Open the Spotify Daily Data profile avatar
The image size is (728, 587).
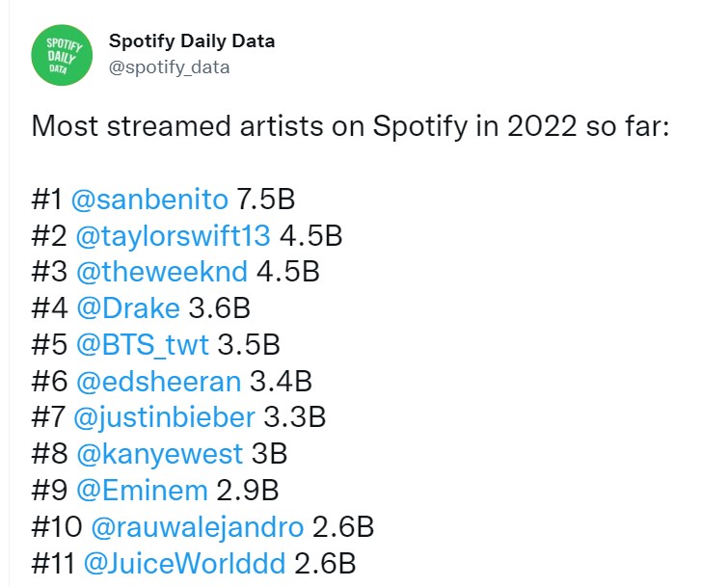[62, 55]
